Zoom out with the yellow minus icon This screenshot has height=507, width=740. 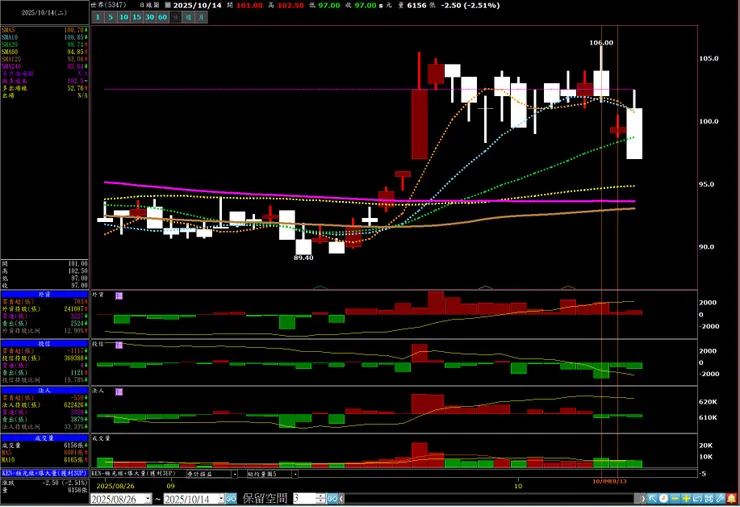click(x=675, y=499)
